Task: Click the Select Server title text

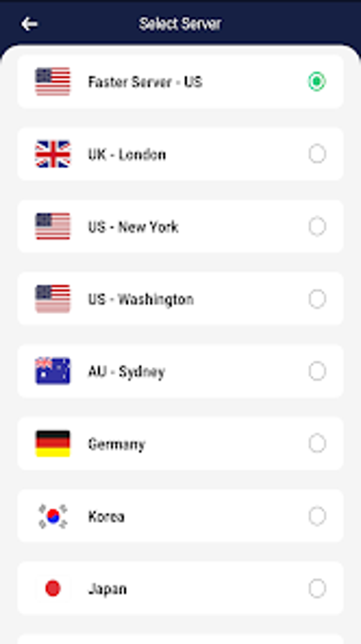Action: (x=180, y=24)
